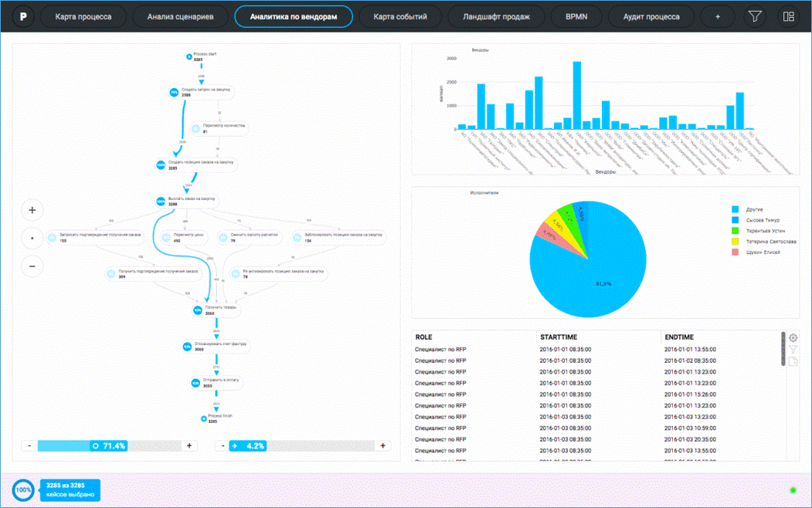Add a new tab with plus button
The height and width of the screenshot is (508, 812).
click(718, 16)
